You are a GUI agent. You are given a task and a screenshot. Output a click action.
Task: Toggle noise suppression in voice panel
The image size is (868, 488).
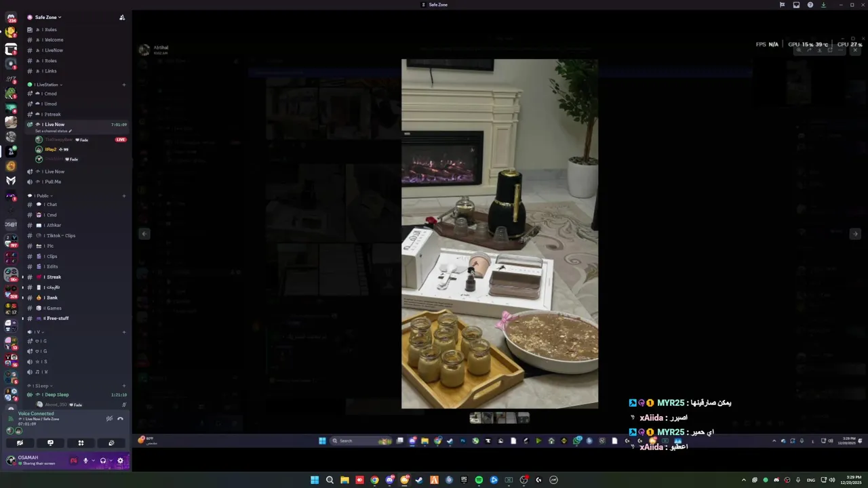(109, 418)
